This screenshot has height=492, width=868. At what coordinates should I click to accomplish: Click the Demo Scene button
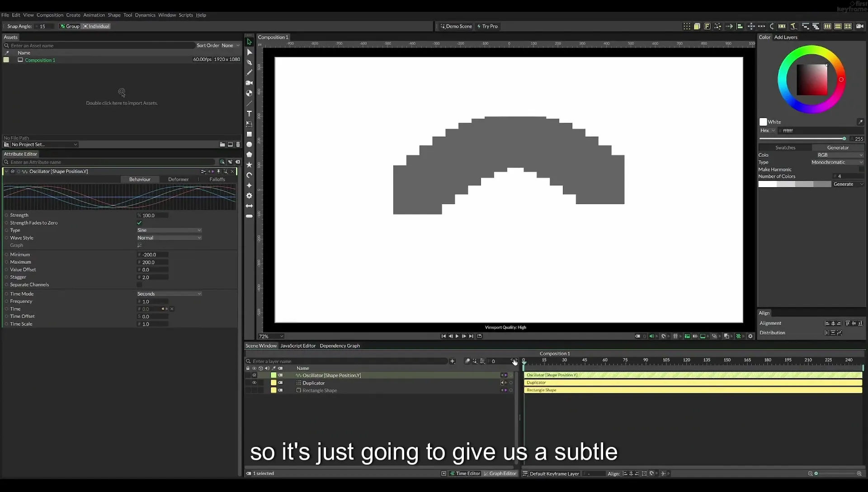pyautogui.click(x=456, y=26)
